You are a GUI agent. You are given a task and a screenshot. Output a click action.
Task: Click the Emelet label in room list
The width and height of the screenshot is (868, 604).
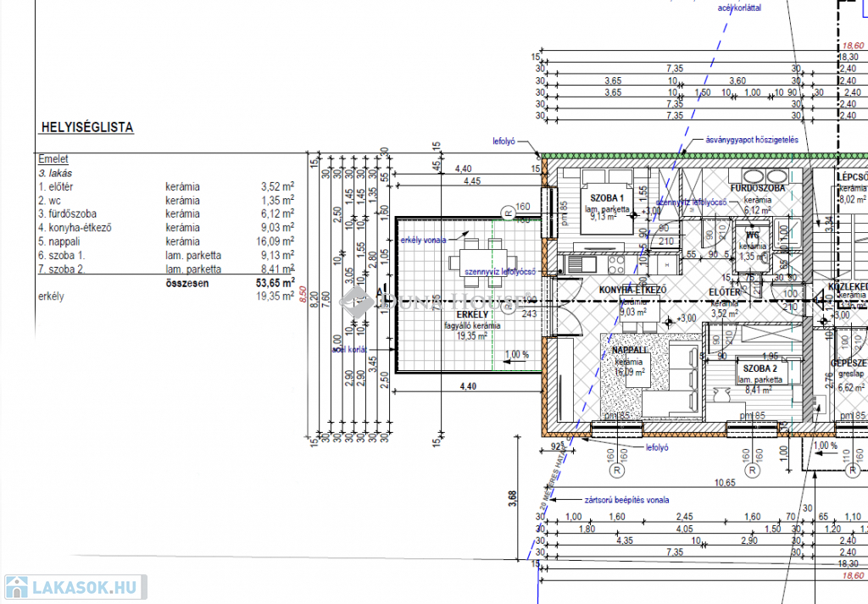click(x=53, y=158)
